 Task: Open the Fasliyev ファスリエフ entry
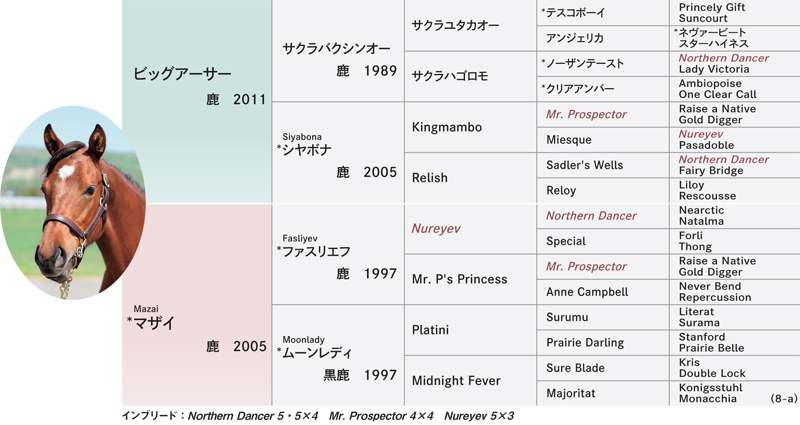(338, 254)
